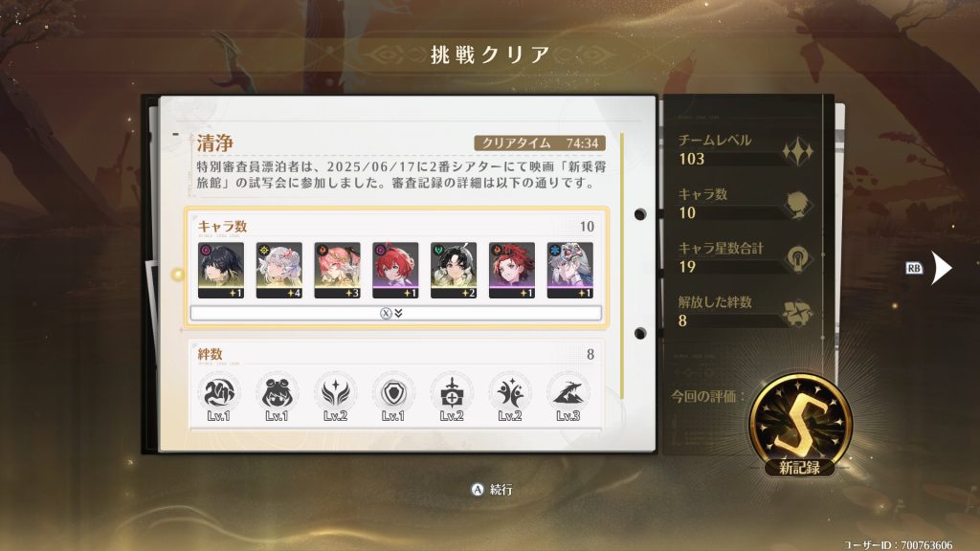This screenshot has width=980, height=551.
Task: Click the キャラ数 head silhouette icon
Action: (797, 205)
